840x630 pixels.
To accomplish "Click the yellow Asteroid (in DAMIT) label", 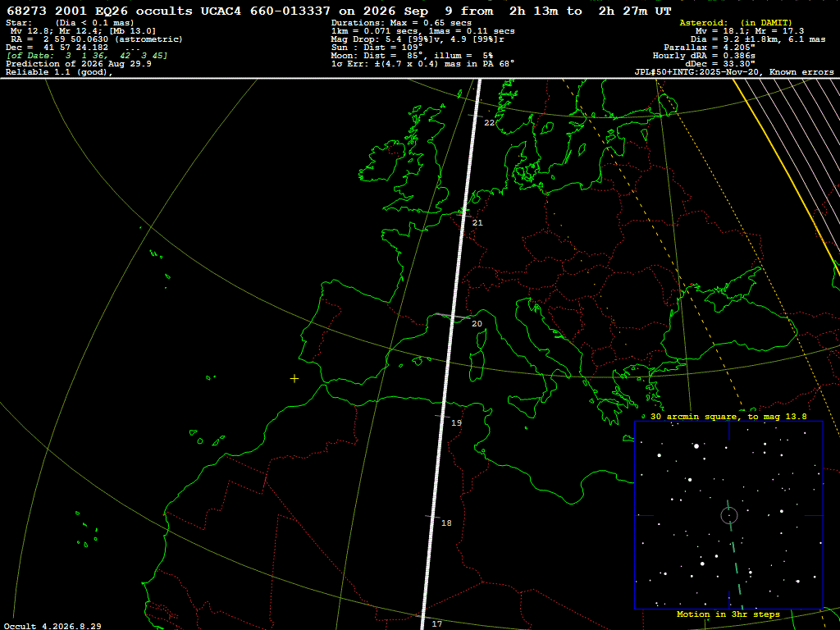I will tap(735, 22).
